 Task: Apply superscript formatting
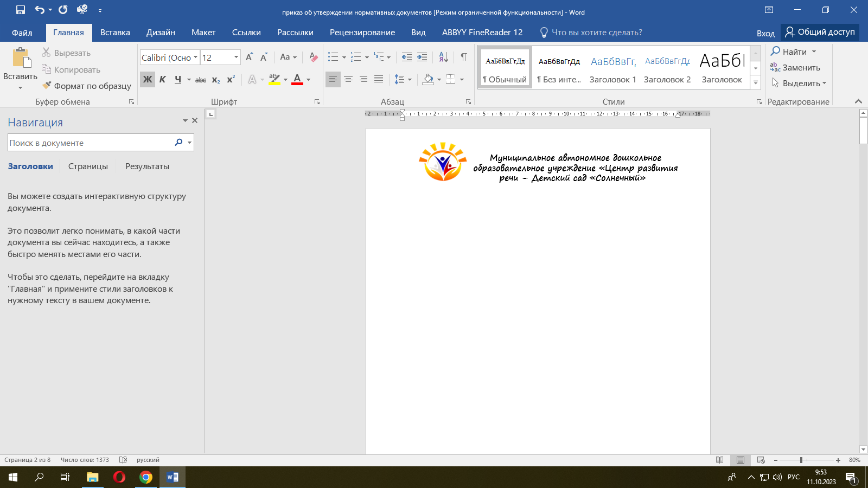coord(231,79)
